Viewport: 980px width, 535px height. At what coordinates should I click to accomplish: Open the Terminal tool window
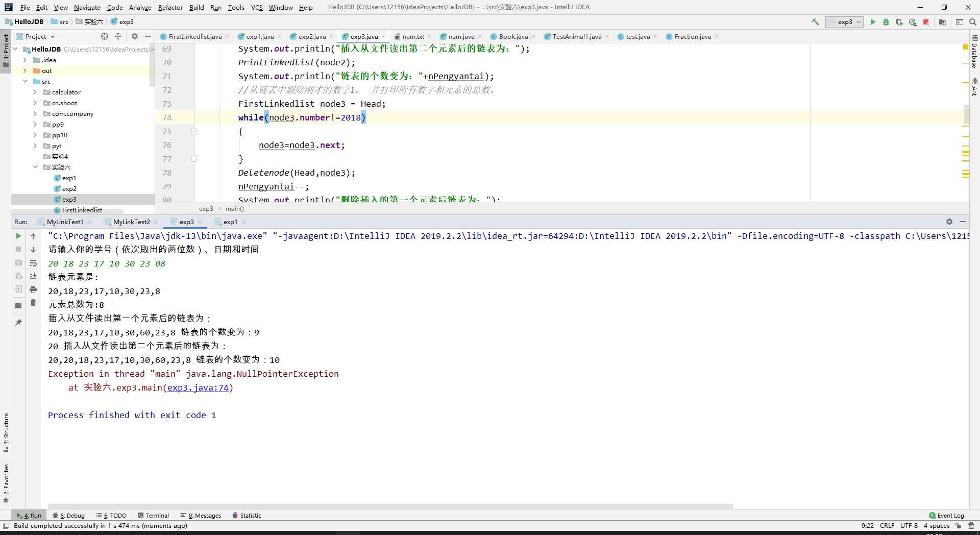tap(153, 515)
